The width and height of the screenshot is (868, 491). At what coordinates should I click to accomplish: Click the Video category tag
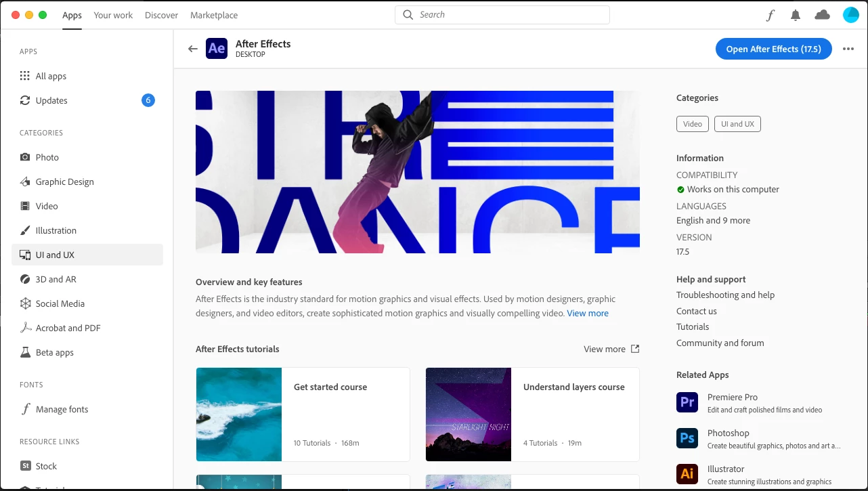[x=693, y=124]
